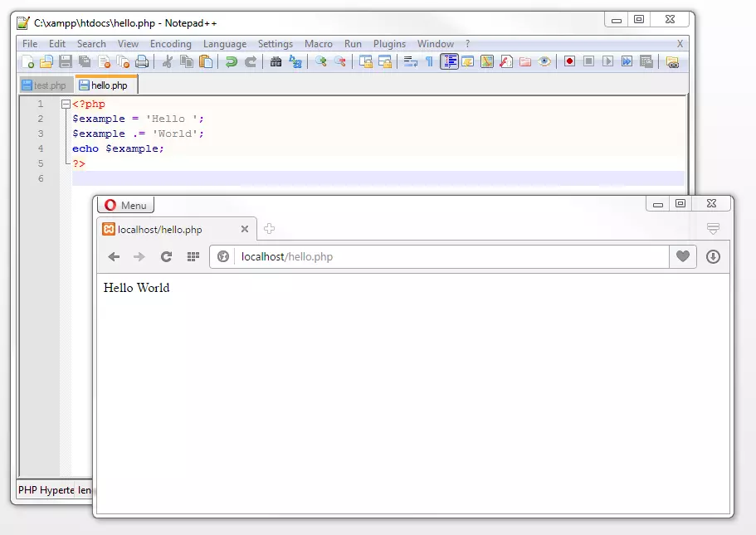
Task: Open Opera's downloads panel
Action: (x=712, y=256)
